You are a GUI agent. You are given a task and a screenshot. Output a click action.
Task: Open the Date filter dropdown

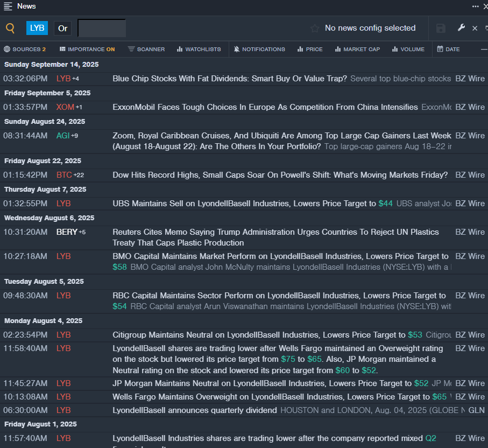click(x=448, y=49)
